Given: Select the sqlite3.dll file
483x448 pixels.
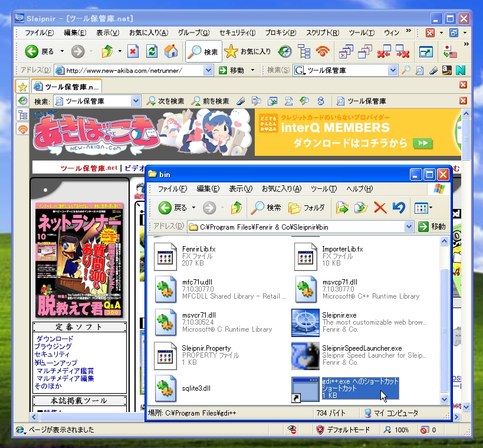Looking at the screenshot, I should point(183,388).
